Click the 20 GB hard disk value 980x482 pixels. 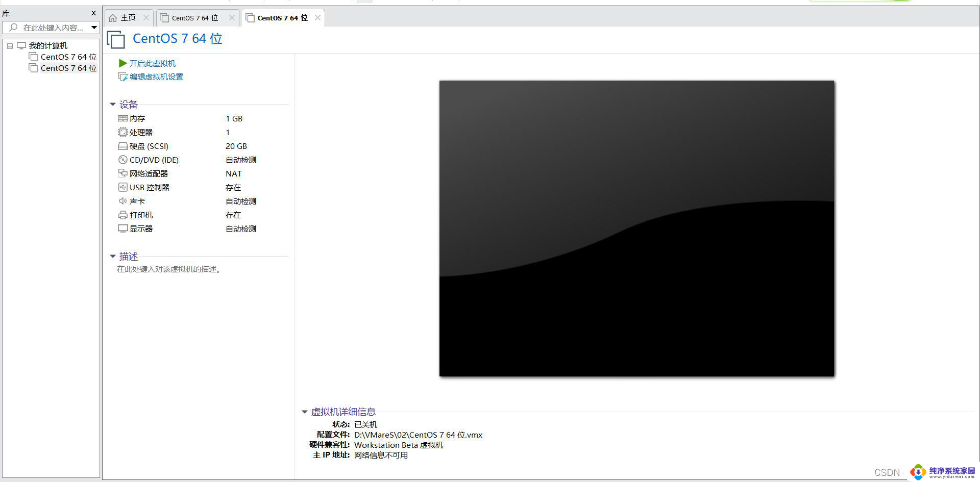(x=236, y=146)
